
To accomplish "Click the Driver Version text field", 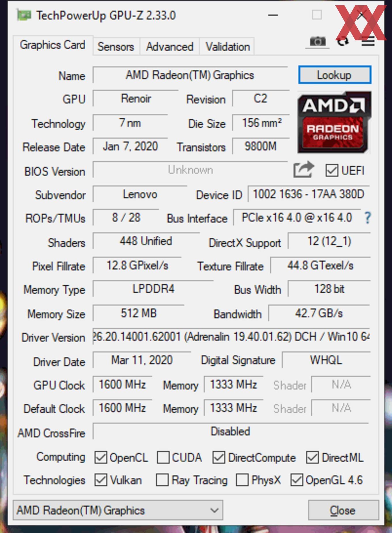I will pos(231,337).
